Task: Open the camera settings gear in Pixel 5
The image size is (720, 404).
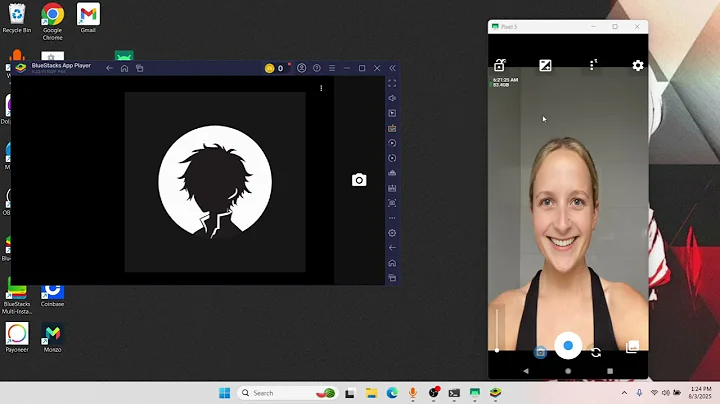Action: click(638, 66)
